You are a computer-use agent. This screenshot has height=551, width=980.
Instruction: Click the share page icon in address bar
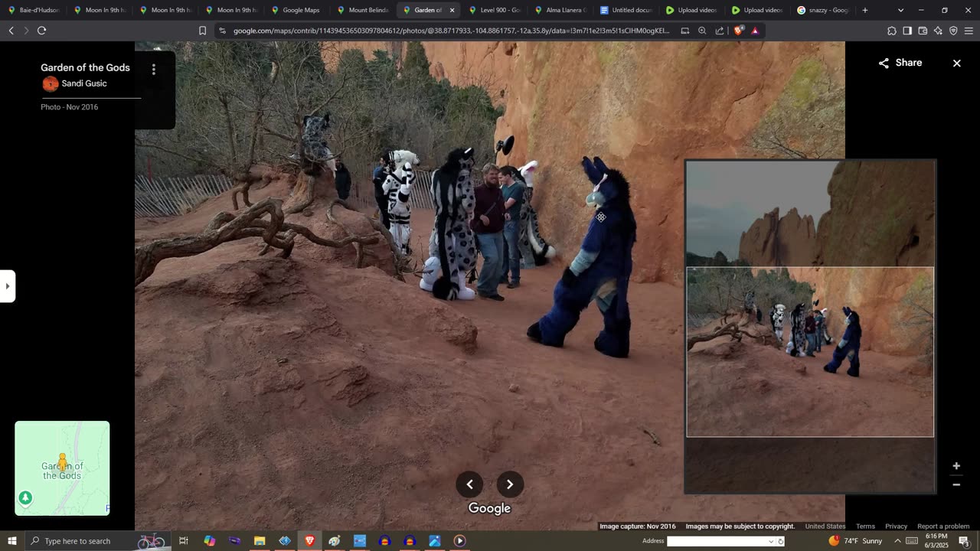pyautogui.click(x=720, y=31)
